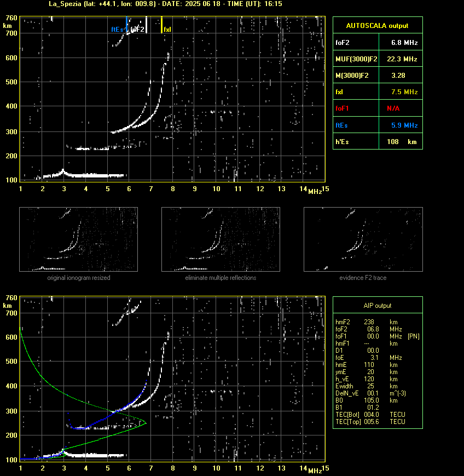The width and height of the screenshot is (464, 476).
Task: Click the ymE label in AIP output
Action: pos(341,372)
